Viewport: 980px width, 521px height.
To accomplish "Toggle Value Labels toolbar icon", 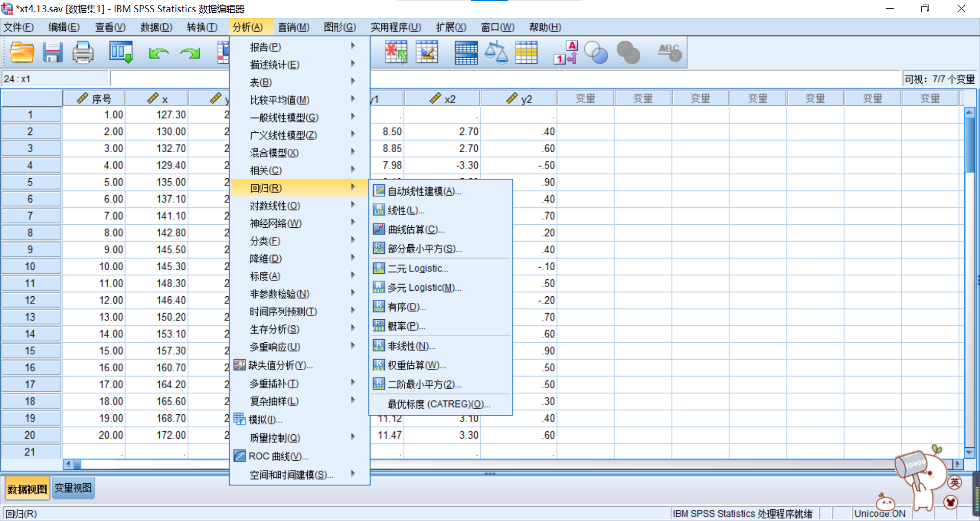I will (566, 53).
